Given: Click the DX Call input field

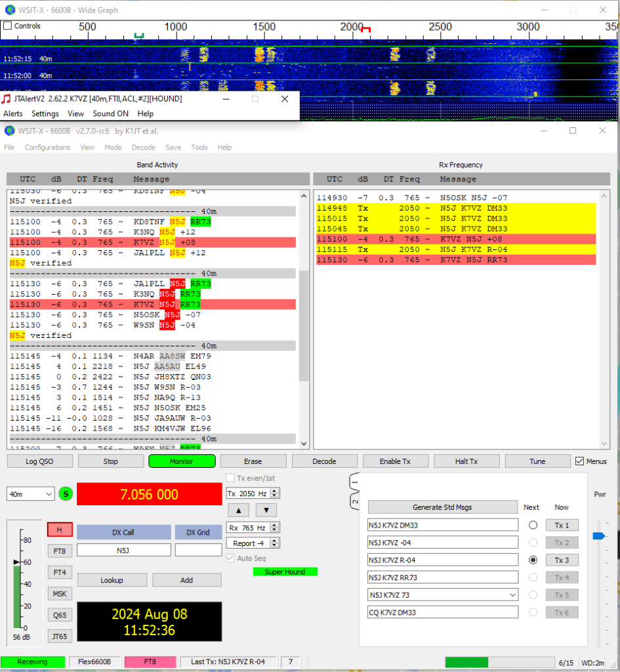Looking at the screenshot, I should 123,551.
